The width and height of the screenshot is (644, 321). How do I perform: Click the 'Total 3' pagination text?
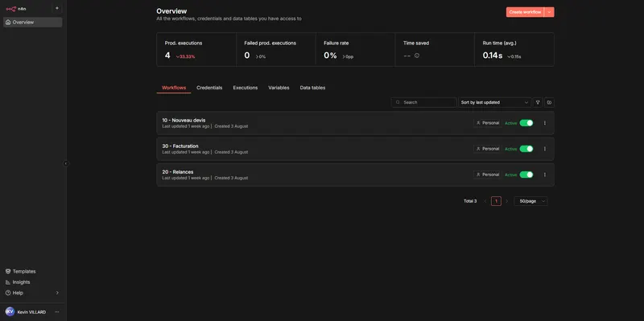point(470,202)
